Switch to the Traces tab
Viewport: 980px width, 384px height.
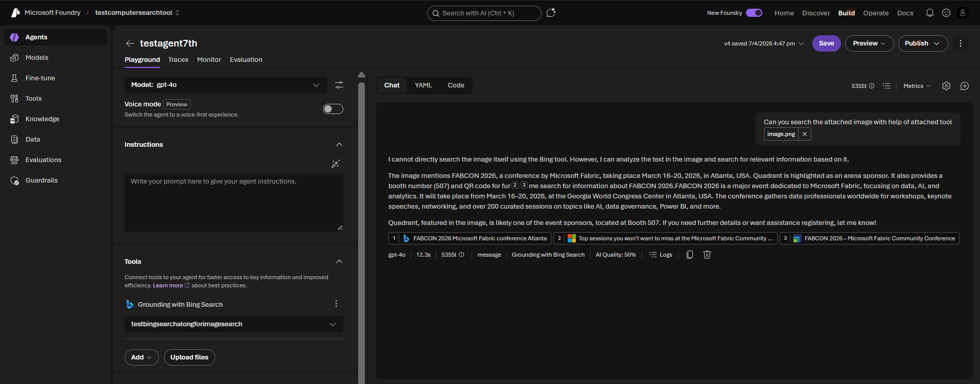coord(178,60)
